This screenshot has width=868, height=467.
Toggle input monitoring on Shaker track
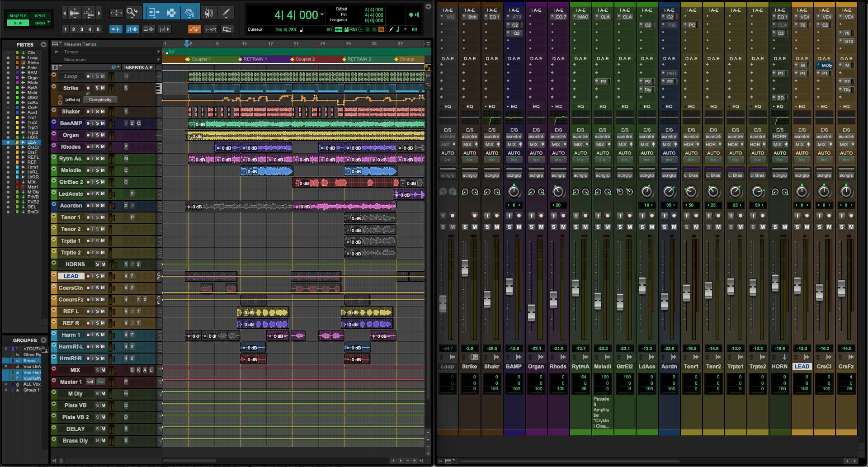point(93,112)
